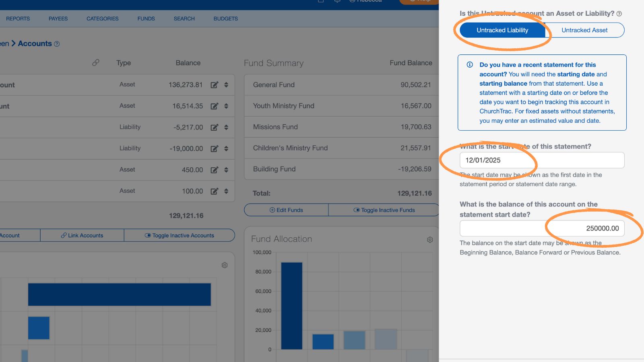Click the 90,502.21 General Fund balance
The image size is (644, 362).
click(x=416, y=85)
